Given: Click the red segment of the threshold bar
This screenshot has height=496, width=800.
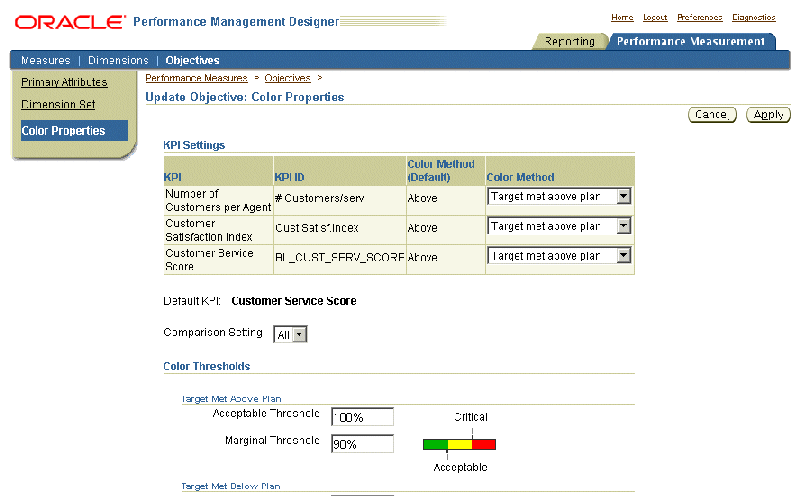Looking at the screenshot, I should coord(484,444).
